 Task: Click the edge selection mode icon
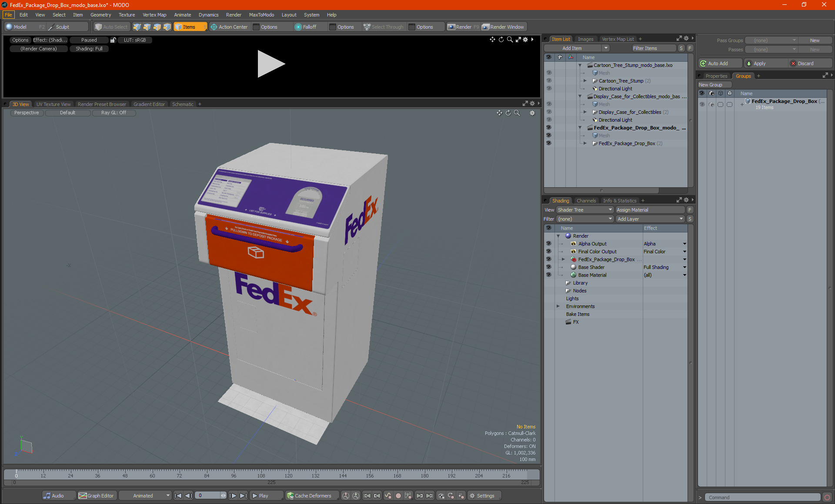[147, 27]
